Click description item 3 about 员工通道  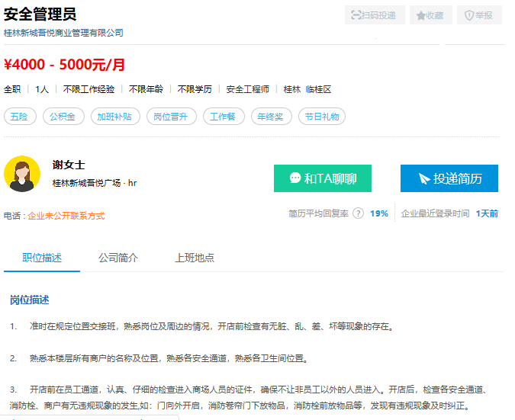(x=250, y=398)
